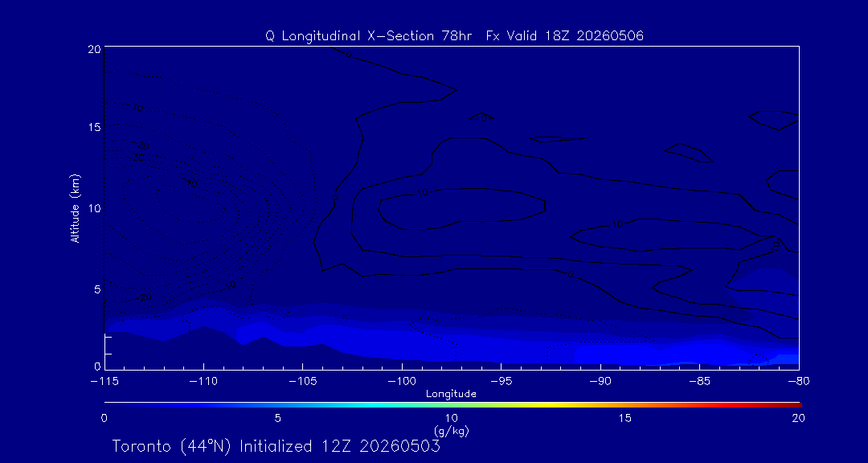Viewport: 868px width, 463px height.
Task: Click the -95 longitude tick label
Action: click(501, 382)
